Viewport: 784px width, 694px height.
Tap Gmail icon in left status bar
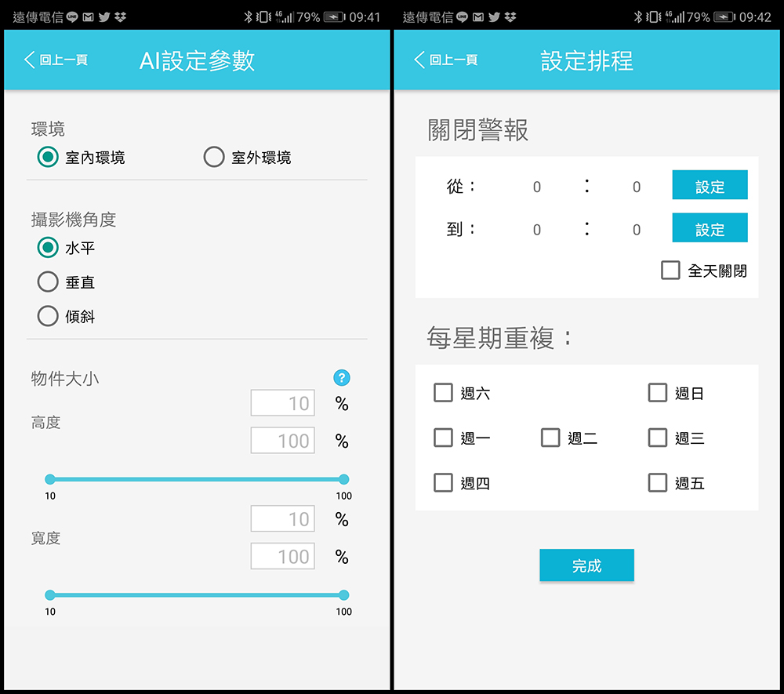[88, 17]
